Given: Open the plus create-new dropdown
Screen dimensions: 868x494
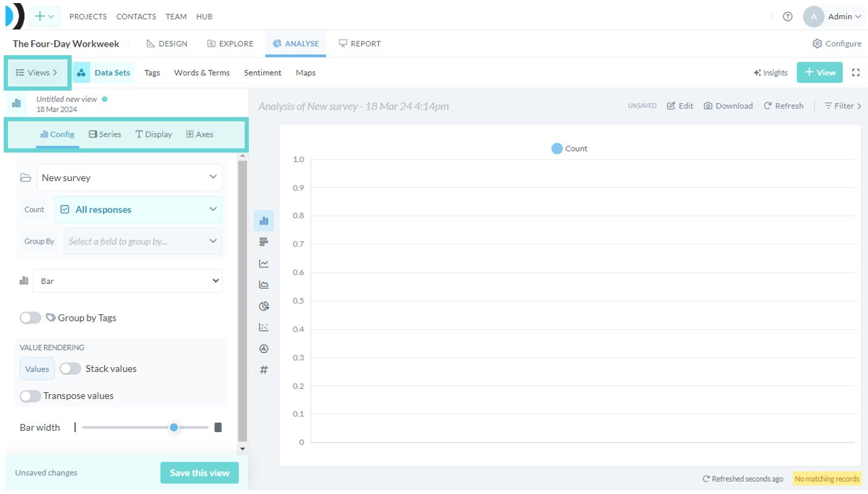Looking at the screenshot, I should (x=44, y=17).
